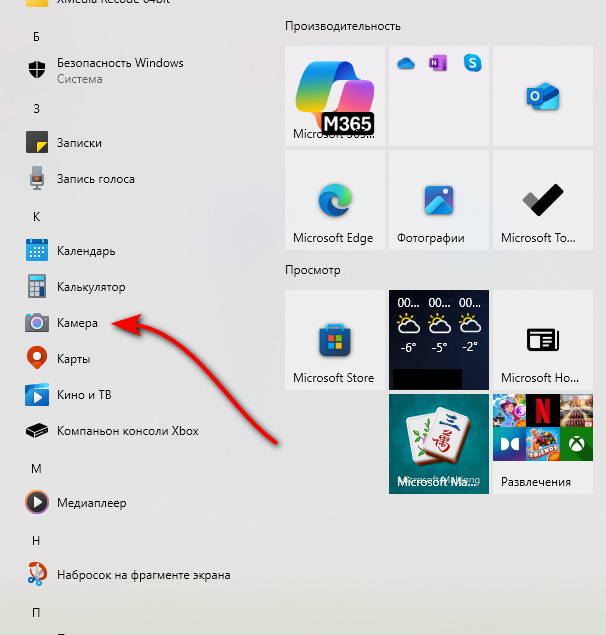Open Snip & Sketch scissors icon
The height and width of the screenshot is (635, 606).
click(37, 574)
